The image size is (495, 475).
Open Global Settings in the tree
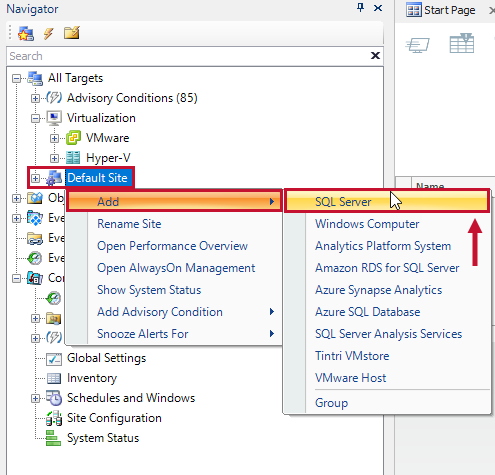click(106, 358)
